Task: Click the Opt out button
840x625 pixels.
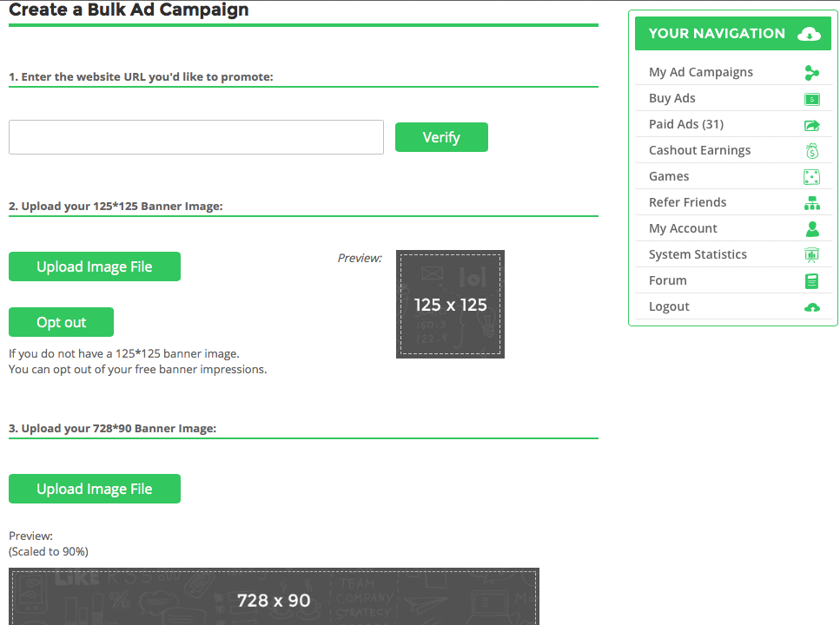Action: click(x=61, y=322)
